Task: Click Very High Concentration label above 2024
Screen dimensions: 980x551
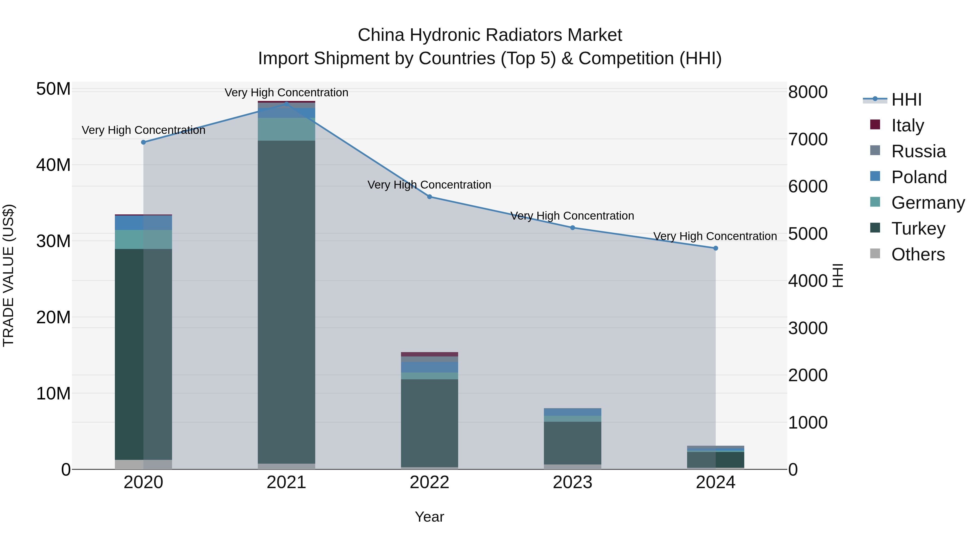Action: tap(715, 236)
